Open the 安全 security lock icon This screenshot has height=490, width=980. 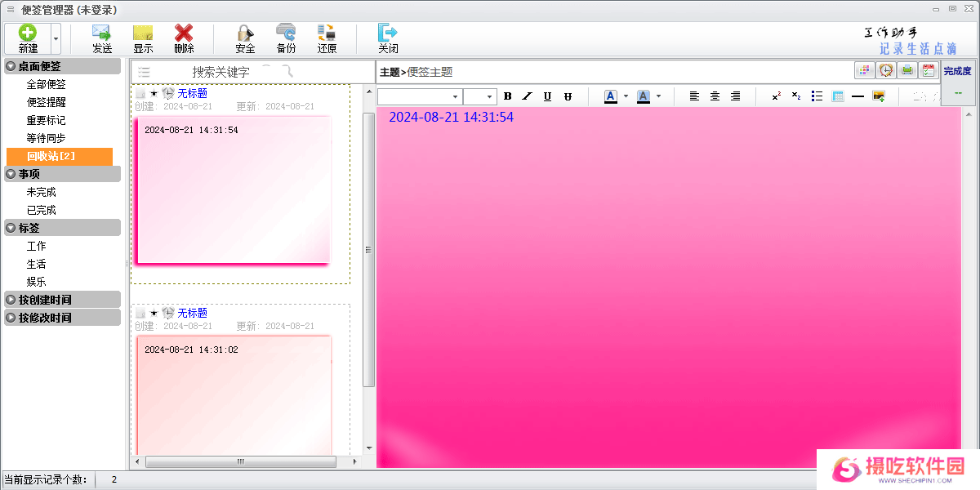(x=245, y=33)
